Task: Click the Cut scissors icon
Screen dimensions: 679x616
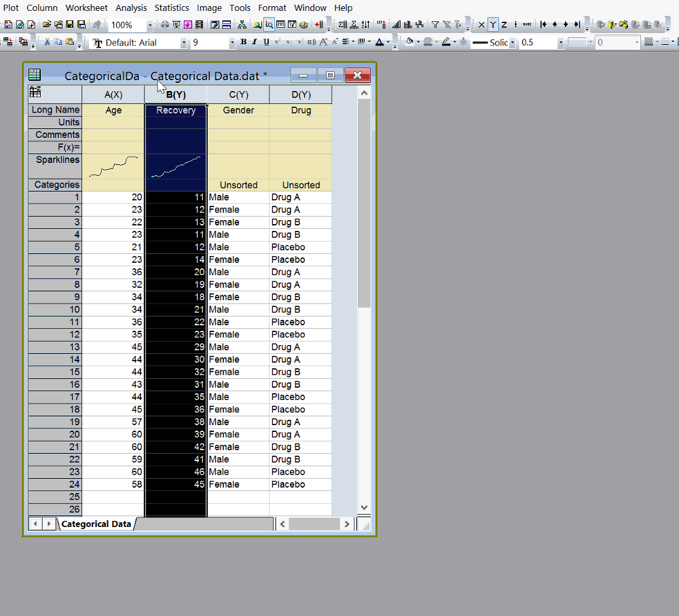Action: (47, 42)
